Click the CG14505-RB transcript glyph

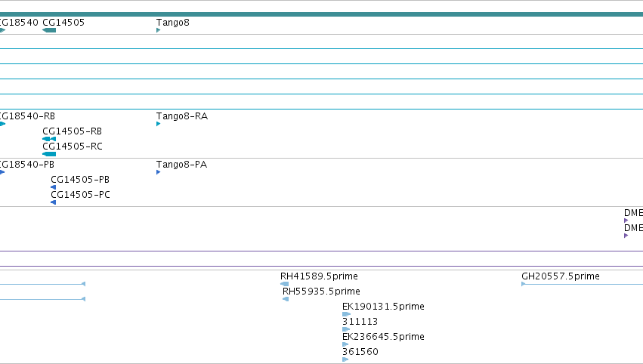(49, 139)
